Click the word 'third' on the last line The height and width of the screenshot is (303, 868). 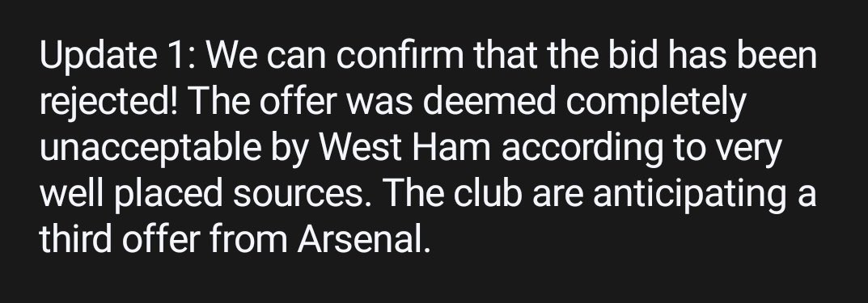(75, 239)
